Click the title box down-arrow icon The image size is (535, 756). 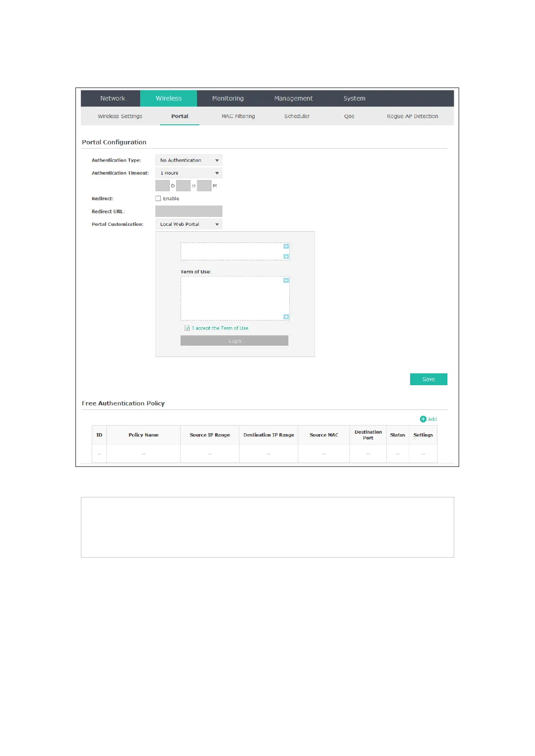coord(286,256)
